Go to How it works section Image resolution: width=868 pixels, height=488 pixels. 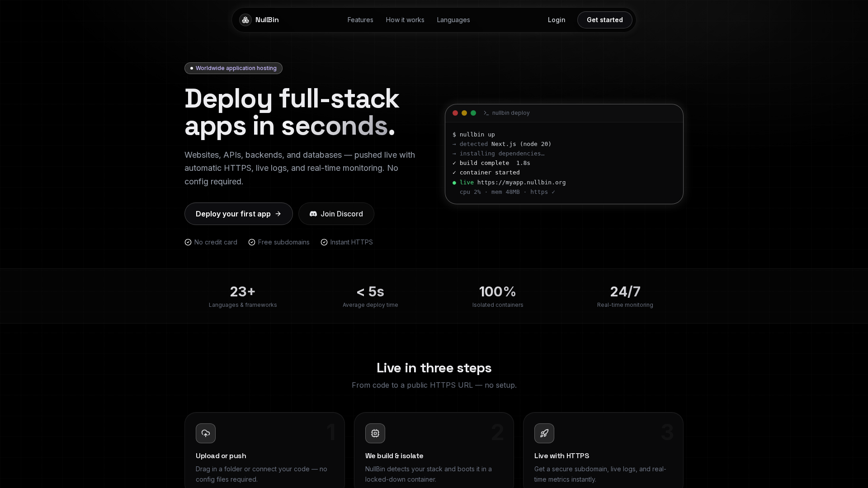point(405,20)
